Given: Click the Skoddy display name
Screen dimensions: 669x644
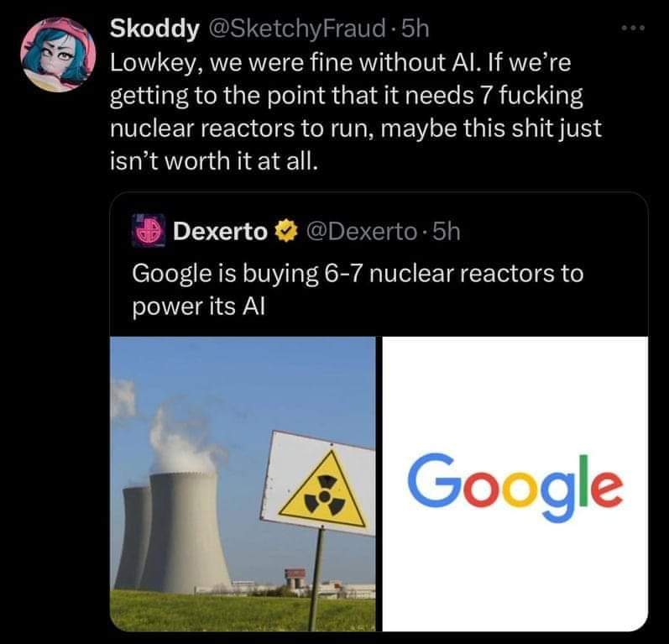Looking at the screenshot, I should 154,29.
